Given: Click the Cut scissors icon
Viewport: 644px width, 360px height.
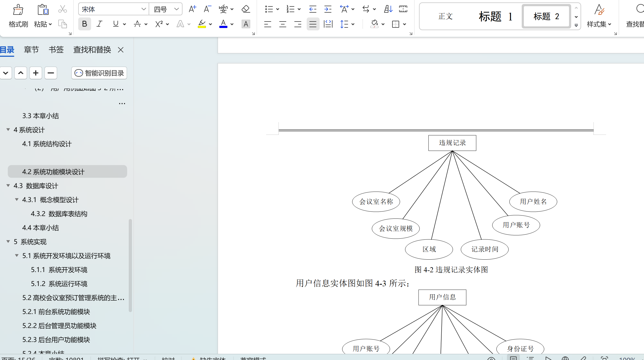Looking at the screenshot, I should click(62, 9).
